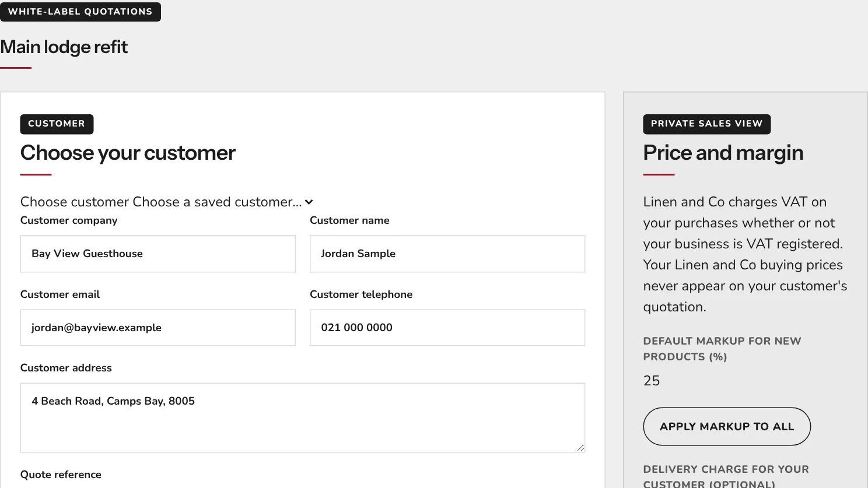This screenshot has width=868, height=488.
Task: Click the Customer address text area
Action: click(303, 417)
